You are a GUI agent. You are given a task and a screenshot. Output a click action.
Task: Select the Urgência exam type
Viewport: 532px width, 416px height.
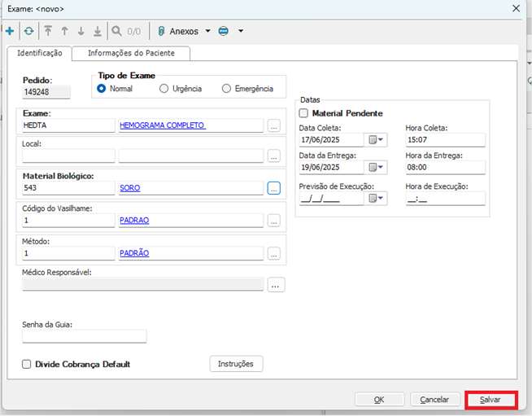pos(164,89)
